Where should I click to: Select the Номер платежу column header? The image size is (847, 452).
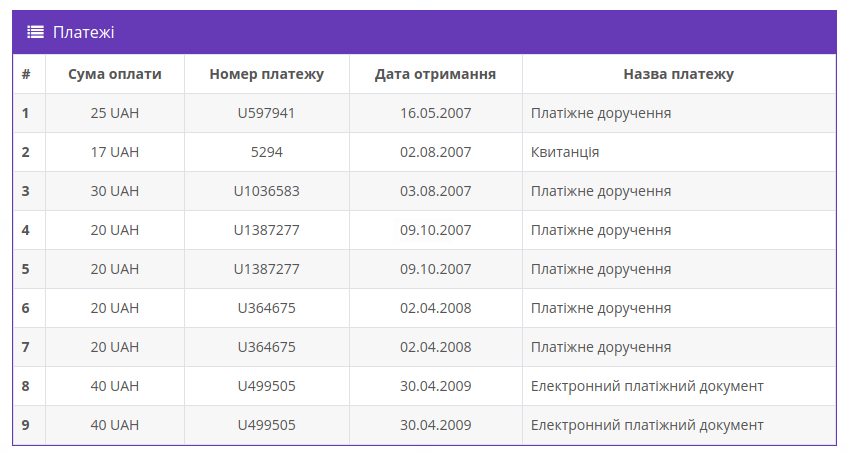click(x=267, y=74)
